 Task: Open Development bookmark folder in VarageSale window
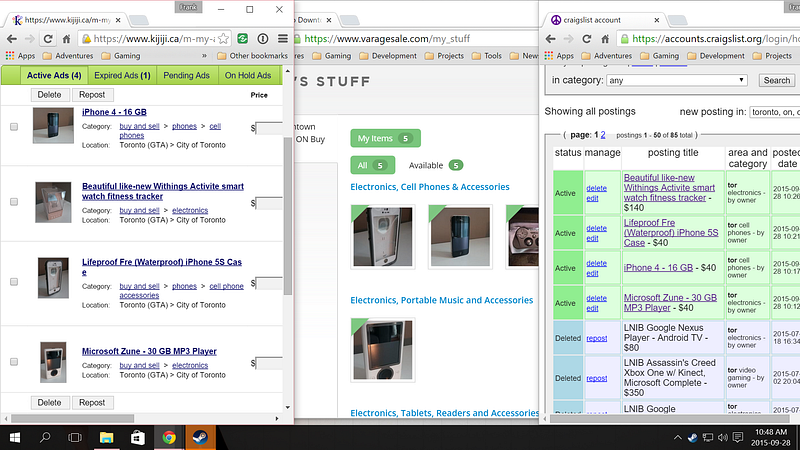click(388, 56)
